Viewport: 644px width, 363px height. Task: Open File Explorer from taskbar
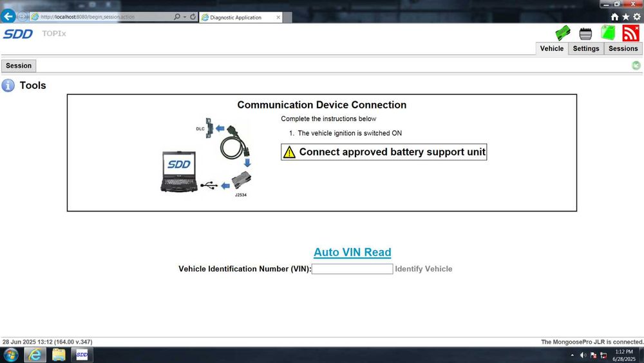[59, 355]
